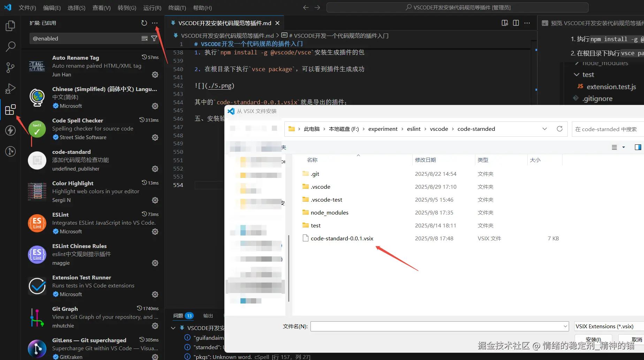The width and height of the screenshot is (644, 360).
Task: Open the Source Control view
Action: pos(10,67)
